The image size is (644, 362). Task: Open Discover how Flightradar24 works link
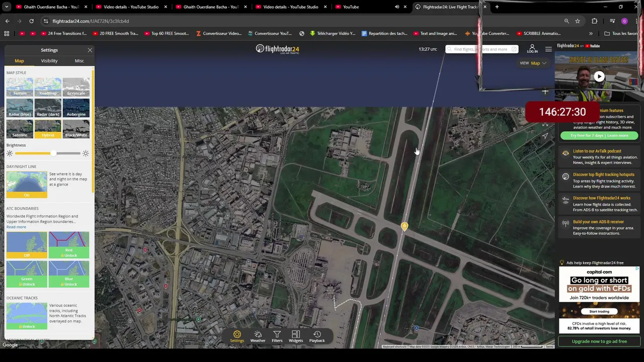[x=601, y=198]
